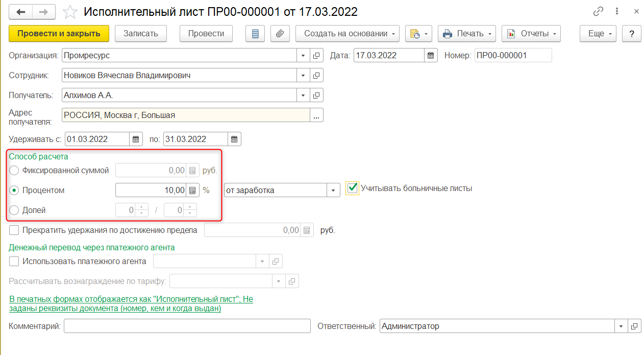Click the Провести и закрыть button
This screenshot has width=644, height=355.
click(x=59, y=34)
